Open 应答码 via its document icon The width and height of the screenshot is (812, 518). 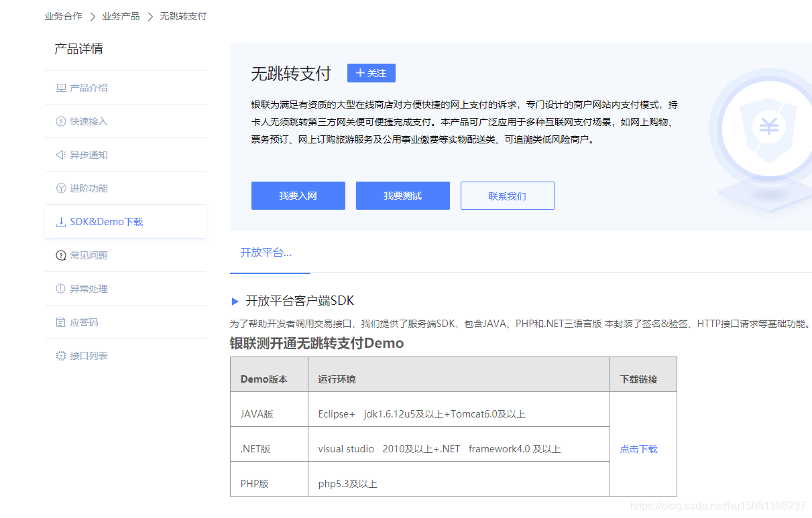pyautogui.click(x=60, y=322)
